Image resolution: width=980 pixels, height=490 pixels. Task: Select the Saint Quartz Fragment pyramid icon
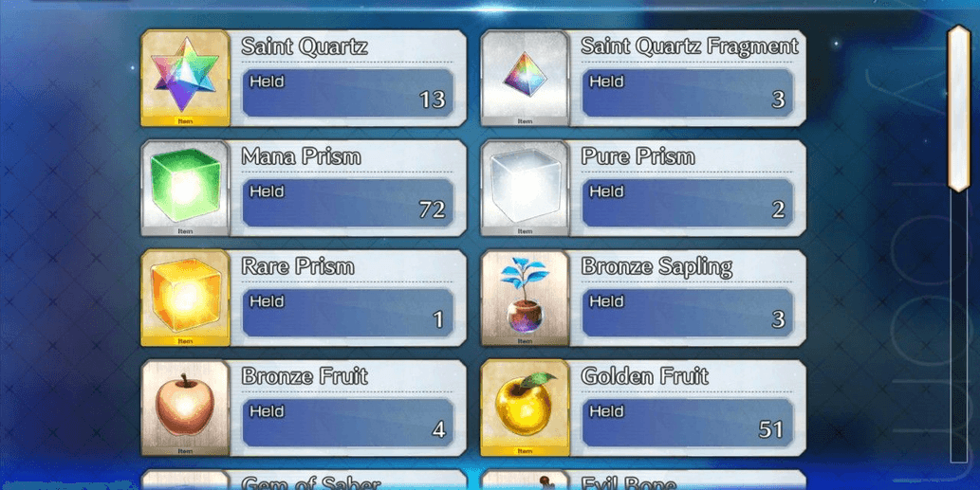(525, 79)
